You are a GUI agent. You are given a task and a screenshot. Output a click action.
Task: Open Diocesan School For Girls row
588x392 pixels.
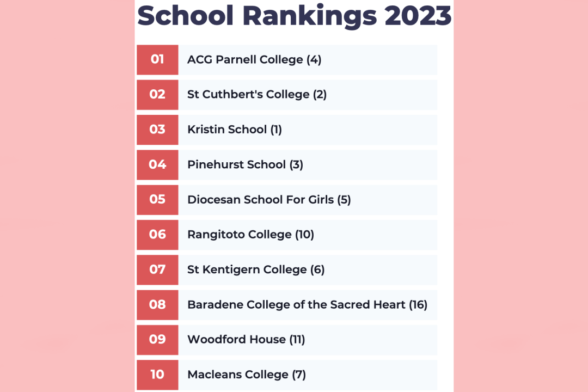(x=269, y=200)
